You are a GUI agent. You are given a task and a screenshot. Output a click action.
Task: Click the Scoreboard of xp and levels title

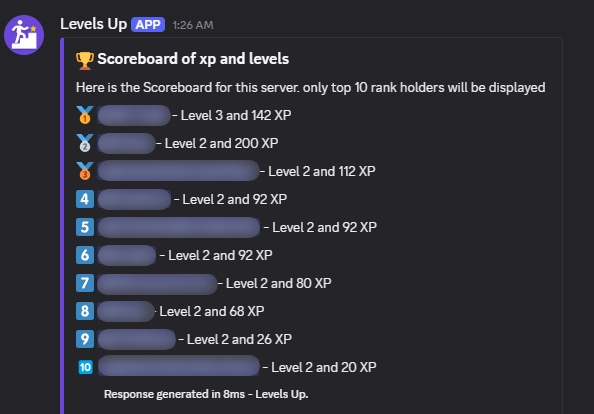pos(193,59)
